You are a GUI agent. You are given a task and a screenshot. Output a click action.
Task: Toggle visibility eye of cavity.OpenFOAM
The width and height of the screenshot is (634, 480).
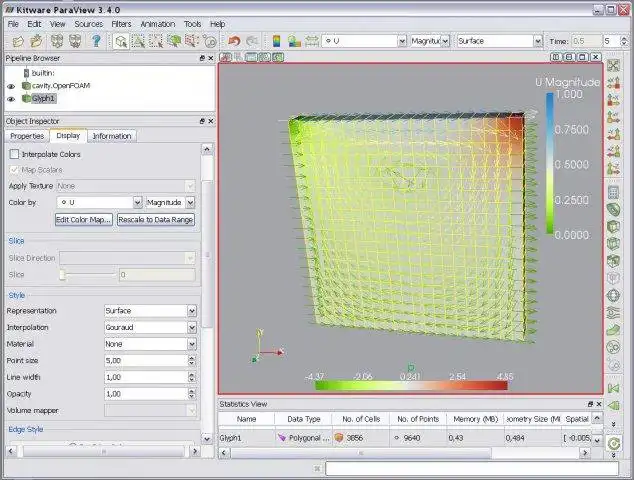11,86
